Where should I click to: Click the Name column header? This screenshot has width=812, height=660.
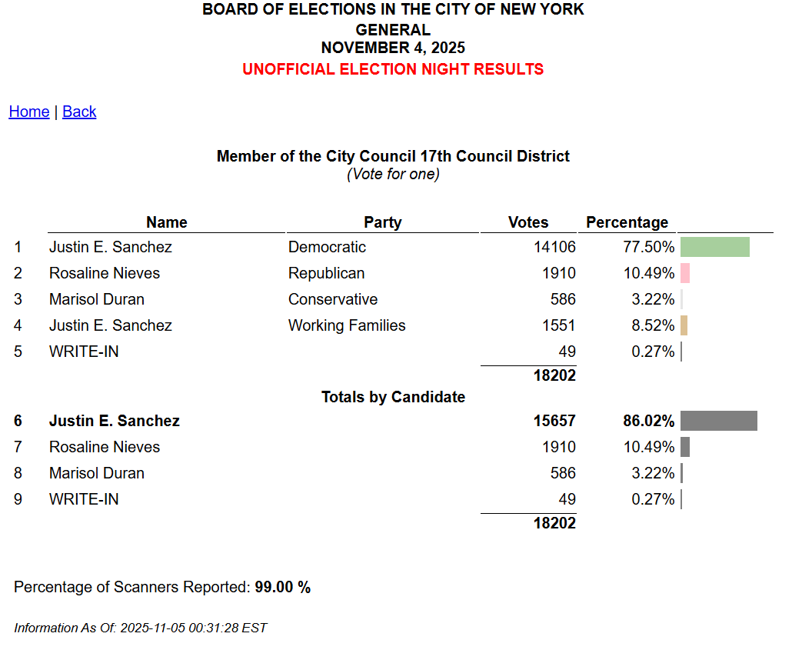(x=166, y=222)
